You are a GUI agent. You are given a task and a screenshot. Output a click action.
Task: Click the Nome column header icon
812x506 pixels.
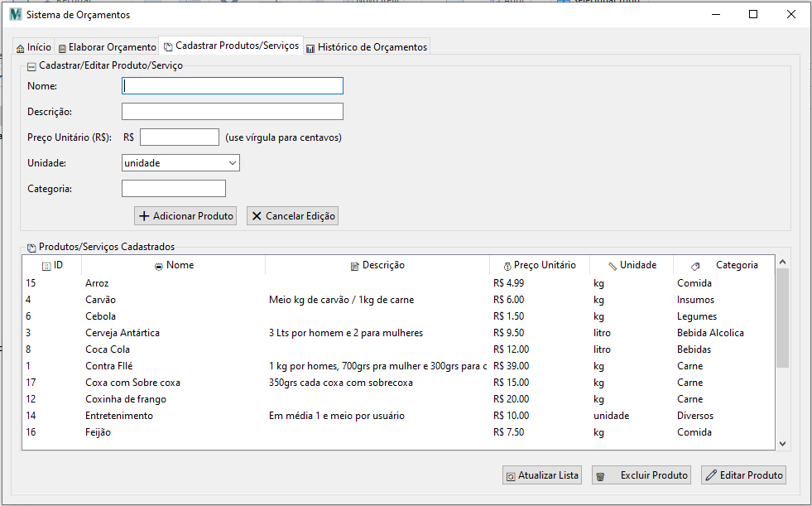[x=159, y=266]
